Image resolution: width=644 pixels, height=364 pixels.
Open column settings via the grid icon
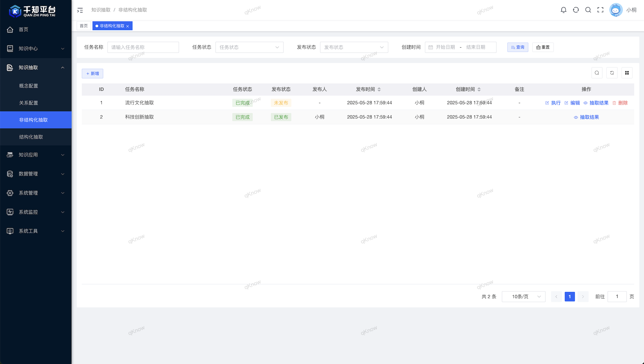pyautogui.click(x=627, y=73)
